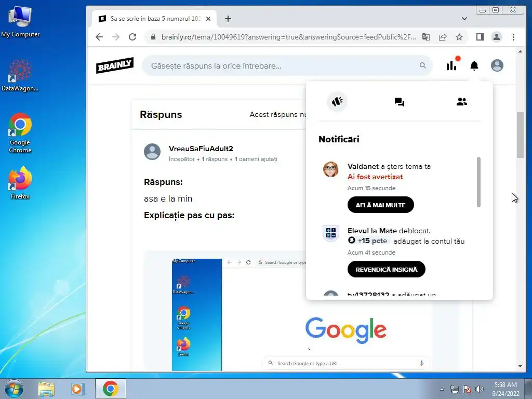Reload the page with refresh icon

click(x=132, y=37)
